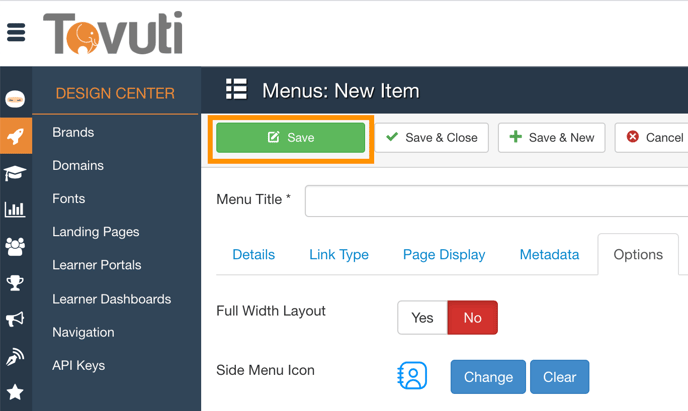Open the bar chart sidebar icon
Viewport: 688px width, 411px height.
(15, 209)
